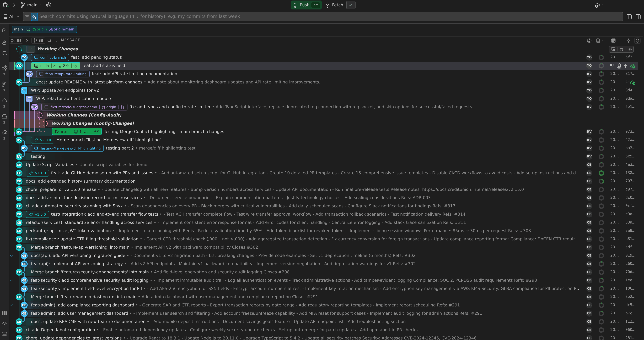Click the v1.1.0 tag label
The width and height of the screenshot is (644, 340).
[37, 173]
